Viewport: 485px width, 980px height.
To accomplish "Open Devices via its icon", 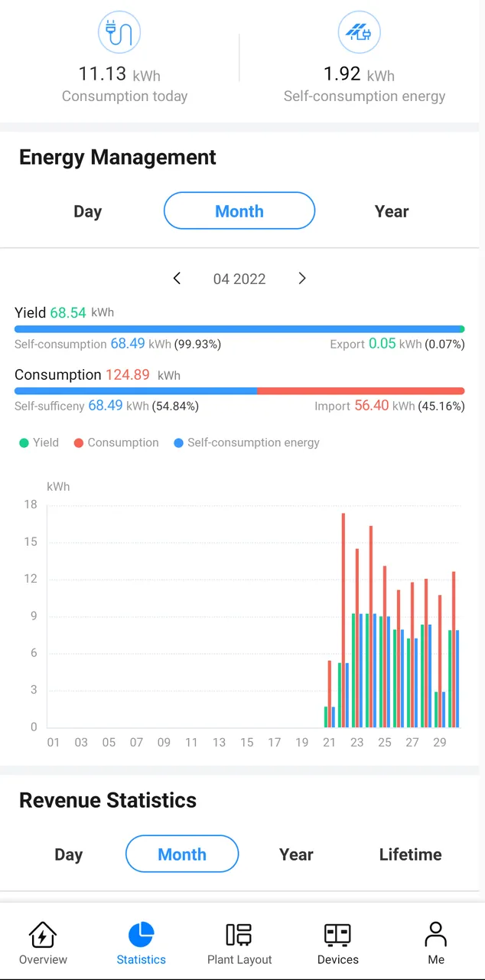I will [337, 935].
